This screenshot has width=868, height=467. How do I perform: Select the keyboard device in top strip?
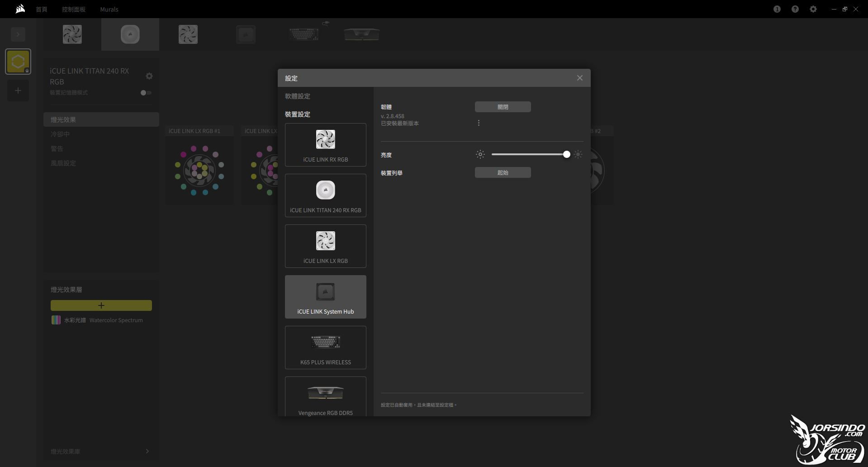pos(304,34)
